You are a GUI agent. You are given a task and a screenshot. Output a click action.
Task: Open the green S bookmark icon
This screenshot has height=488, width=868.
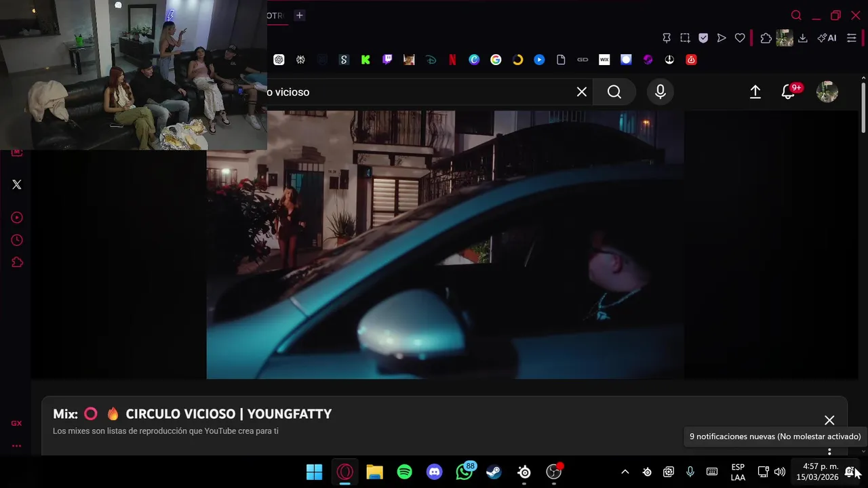point(344,60)
